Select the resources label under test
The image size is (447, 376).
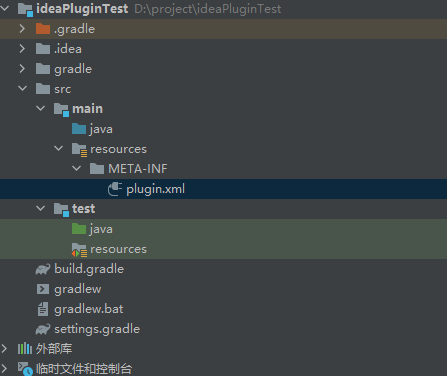pos(118,249)
